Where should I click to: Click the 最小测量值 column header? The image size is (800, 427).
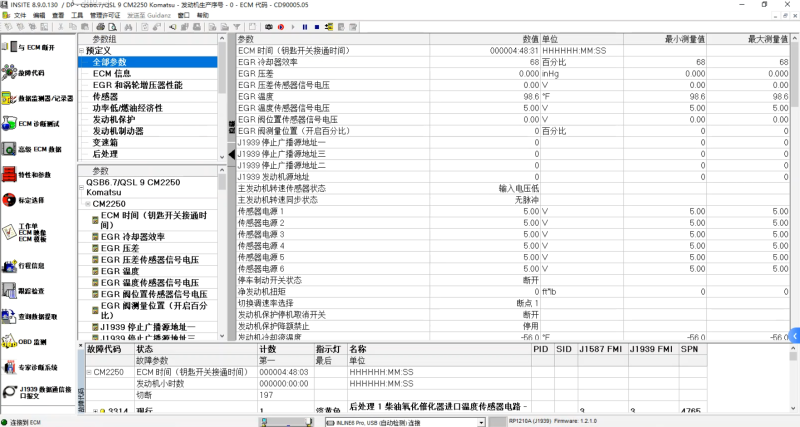(685, 38)
